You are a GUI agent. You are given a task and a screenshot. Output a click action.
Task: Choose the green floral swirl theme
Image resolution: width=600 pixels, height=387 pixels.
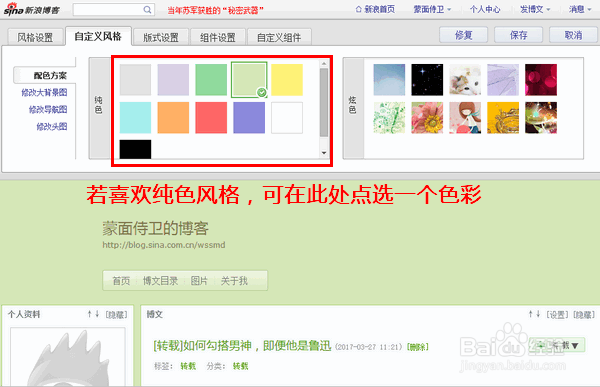point(389,118)
